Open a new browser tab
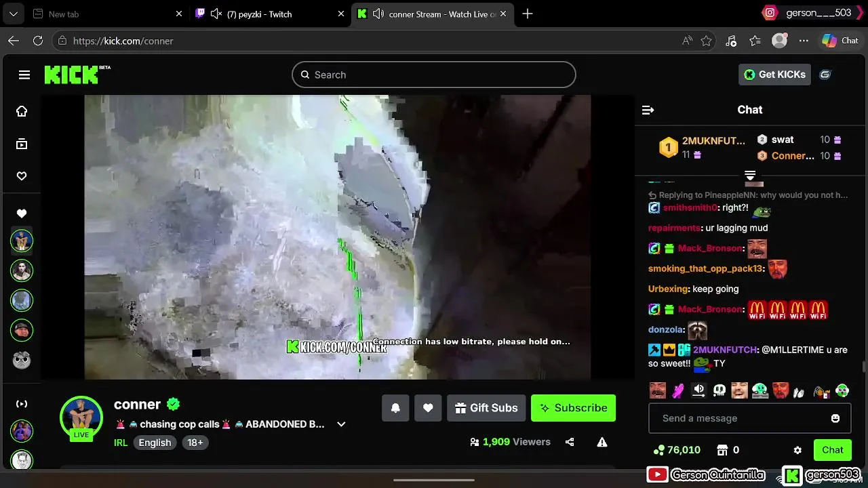This screenshot has height=488, width=868. click(x=528, y=14)
